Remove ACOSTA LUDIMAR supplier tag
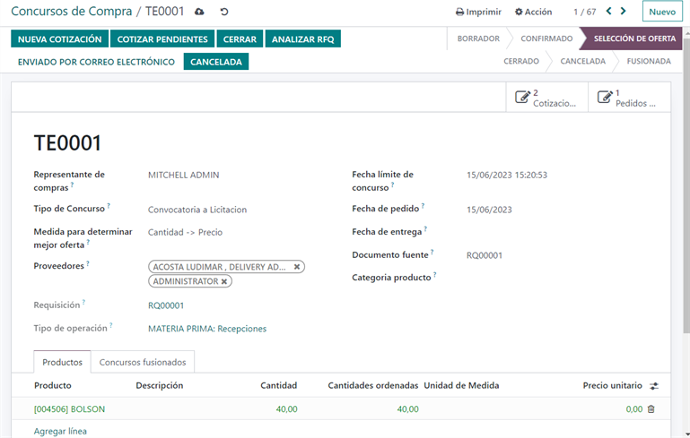The image size is (690, 438). coord(297,267)
